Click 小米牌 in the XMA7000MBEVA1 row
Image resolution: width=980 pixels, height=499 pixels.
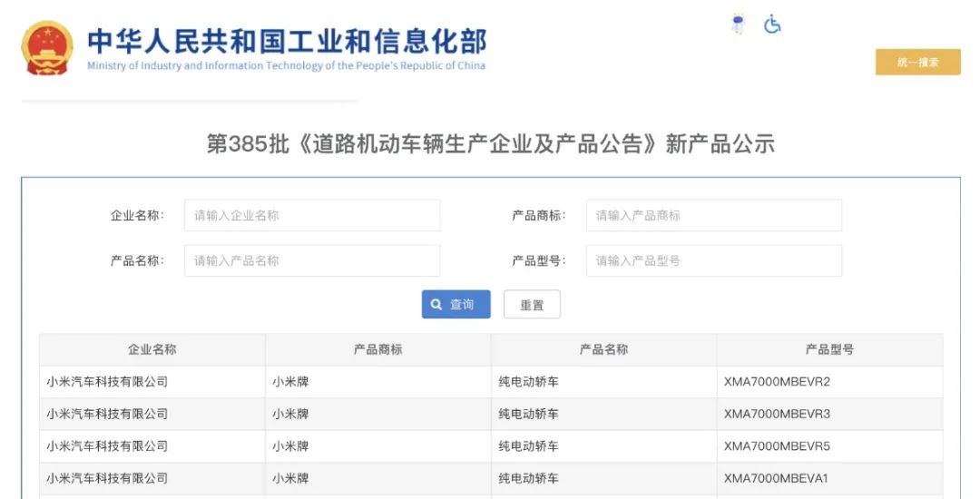[x=290, y=478]
